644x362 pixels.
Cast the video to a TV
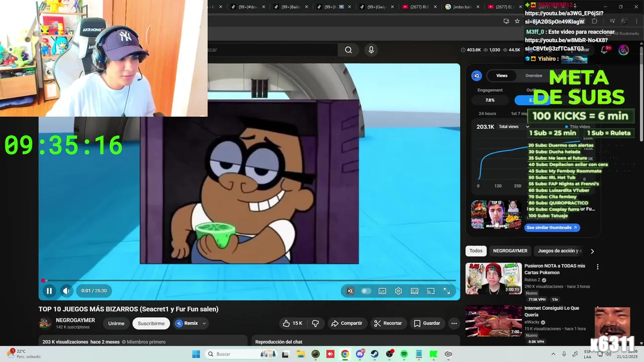[x=431, y=291]
